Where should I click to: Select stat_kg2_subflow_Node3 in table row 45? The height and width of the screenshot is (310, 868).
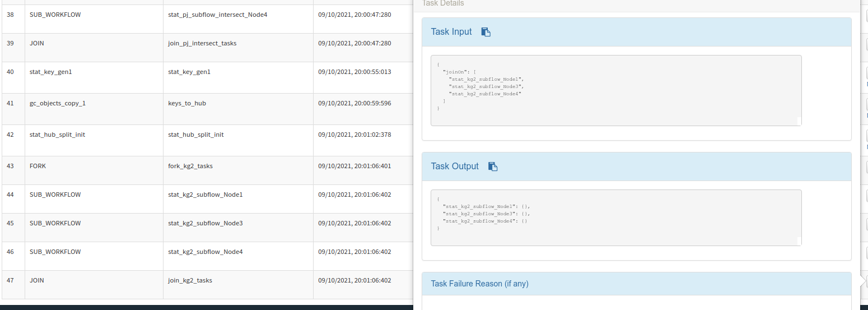pos(206,223)
